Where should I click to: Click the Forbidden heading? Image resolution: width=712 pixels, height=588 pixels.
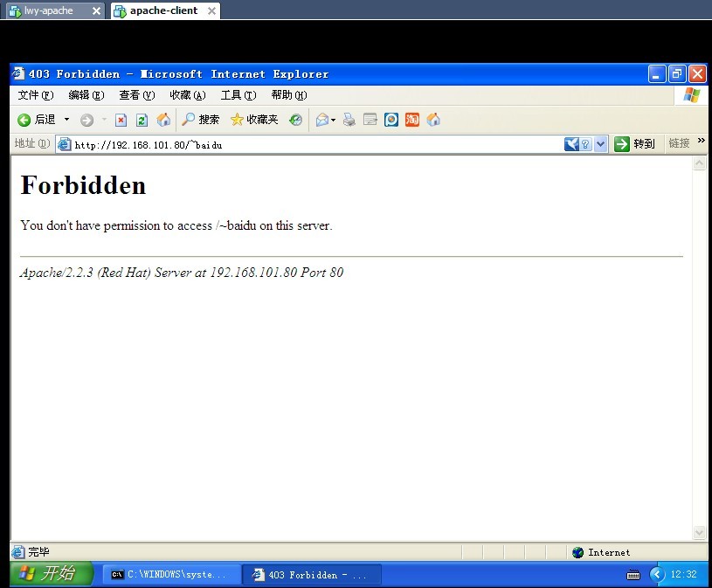point(83,185)
